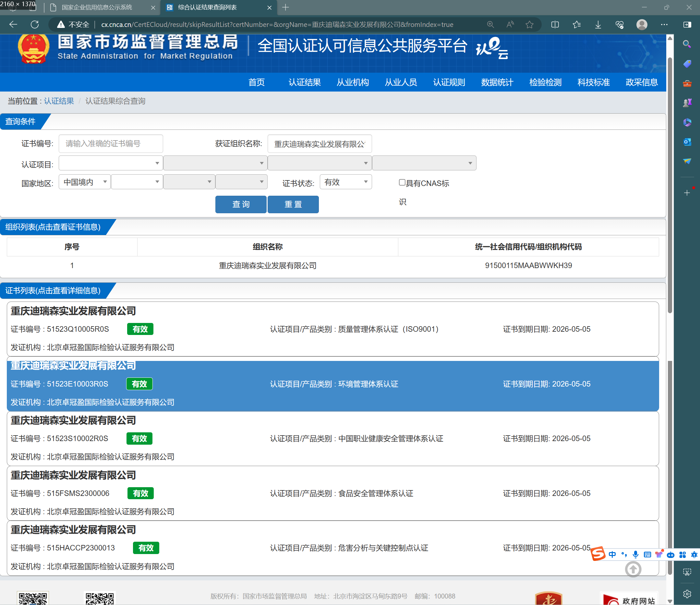Activate the read aloud icon
This screenshot has width=700, height=605.
(x=510, y=24)
